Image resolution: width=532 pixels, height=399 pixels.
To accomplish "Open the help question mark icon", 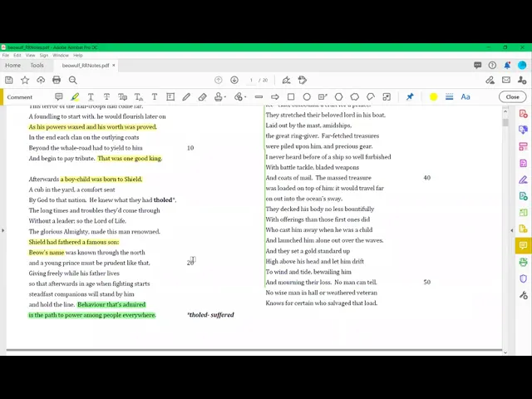I will [492, 65].
